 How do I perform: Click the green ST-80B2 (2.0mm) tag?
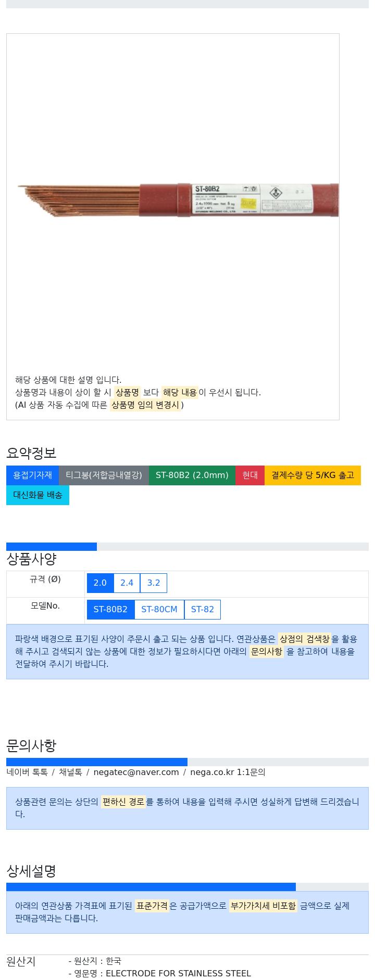pos(192,475)
